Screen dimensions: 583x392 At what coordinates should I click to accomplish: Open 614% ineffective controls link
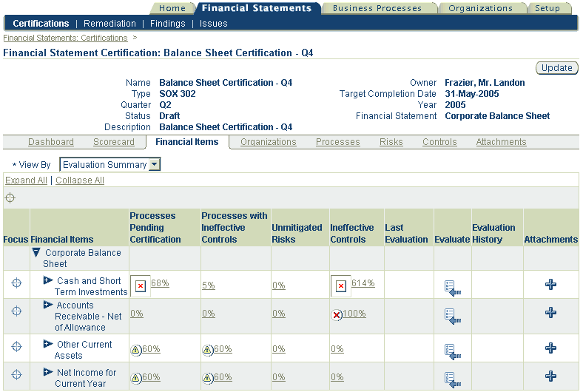point(363,283)
